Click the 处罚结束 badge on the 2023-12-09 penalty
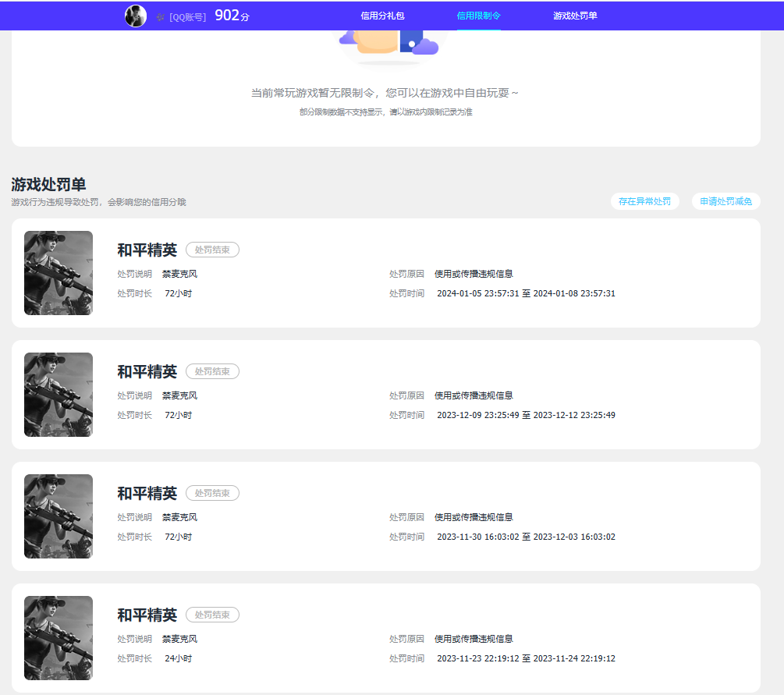This screenshot has height=695, width=784. point(212,371)
